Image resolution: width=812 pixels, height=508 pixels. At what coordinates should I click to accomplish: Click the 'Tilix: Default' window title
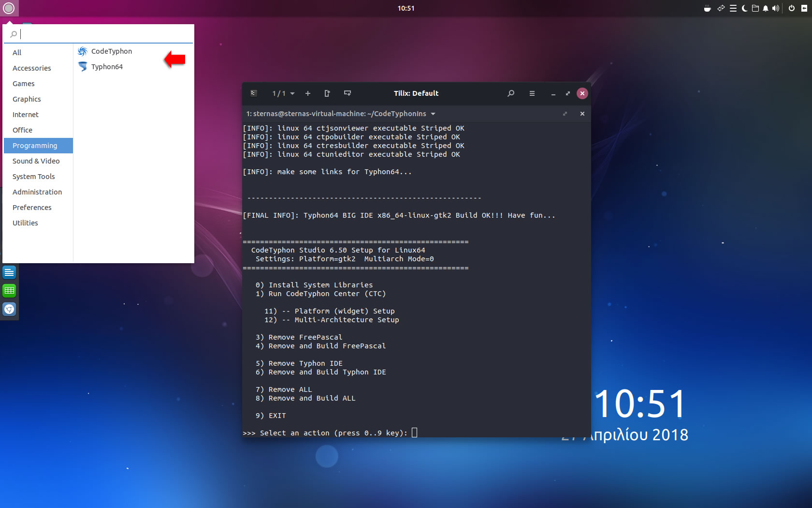(416, 93)
